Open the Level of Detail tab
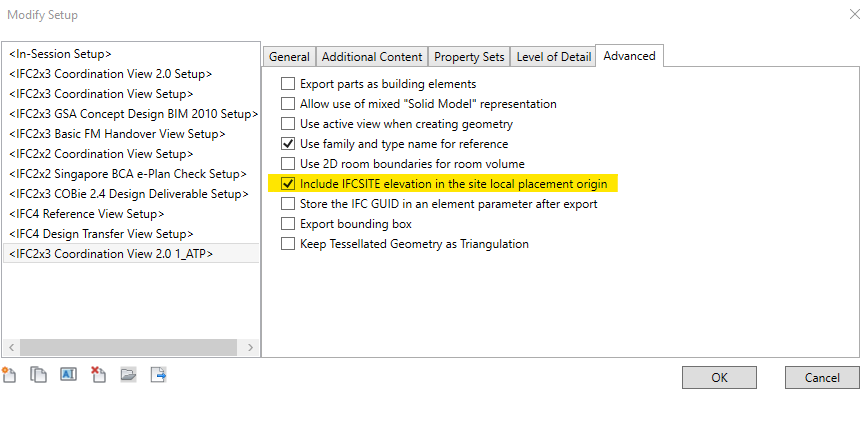Viewport: 861px width, 436px height. [553, 57]
